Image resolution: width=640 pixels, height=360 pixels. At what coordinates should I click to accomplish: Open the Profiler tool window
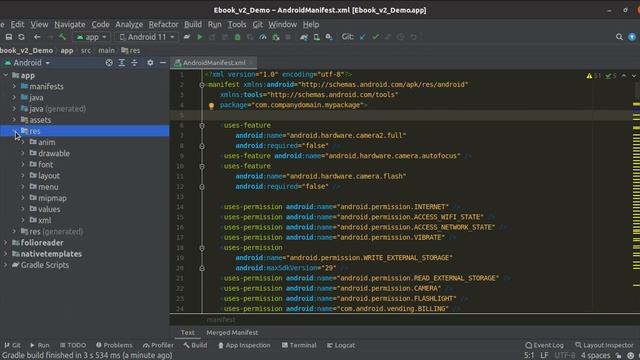click(x=158, y=345)
